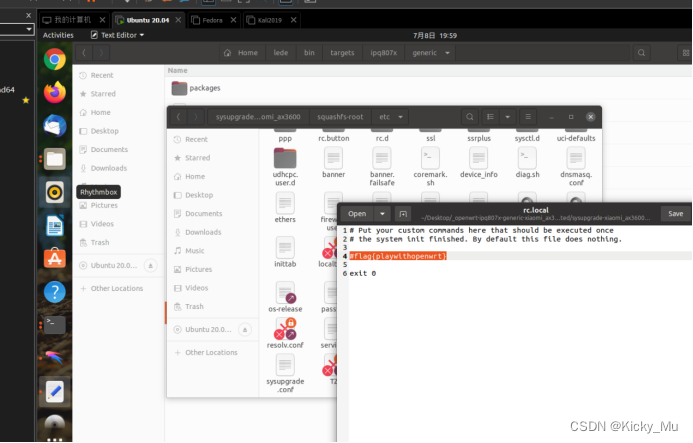
Task: Click the Open button in Text Editor
Action: [357, 214]
